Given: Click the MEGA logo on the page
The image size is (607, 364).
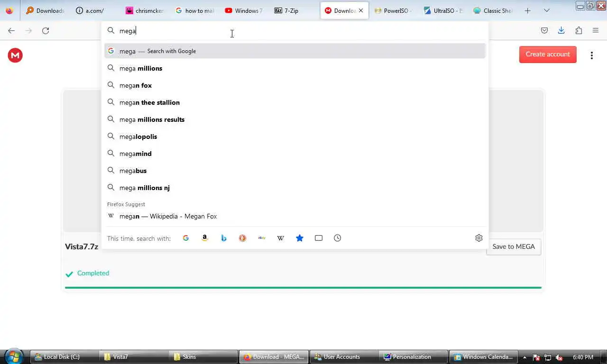Looking at the screenshot, I should click(x=15, y=55).
